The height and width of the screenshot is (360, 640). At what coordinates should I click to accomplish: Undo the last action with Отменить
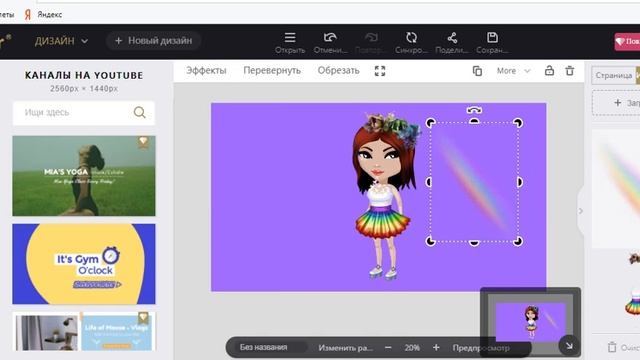330,42
